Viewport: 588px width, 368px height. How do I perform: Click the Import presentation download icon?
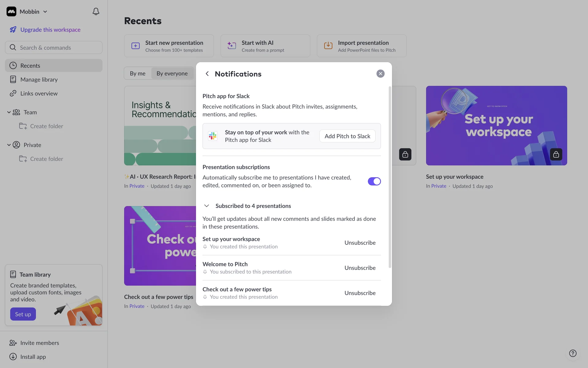click(328, 46)
